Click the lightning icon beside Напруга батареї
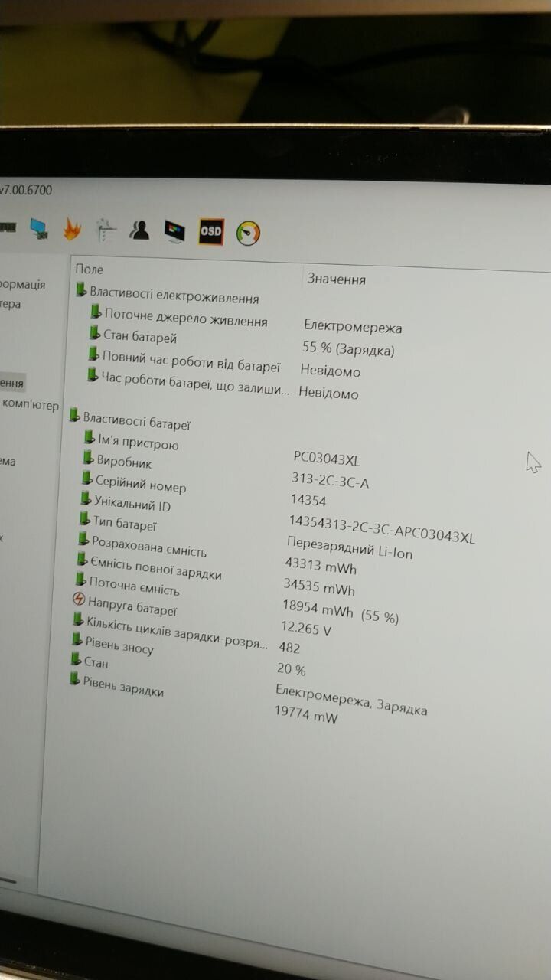This screenshot has height=980, width=551. coord(78,599)
